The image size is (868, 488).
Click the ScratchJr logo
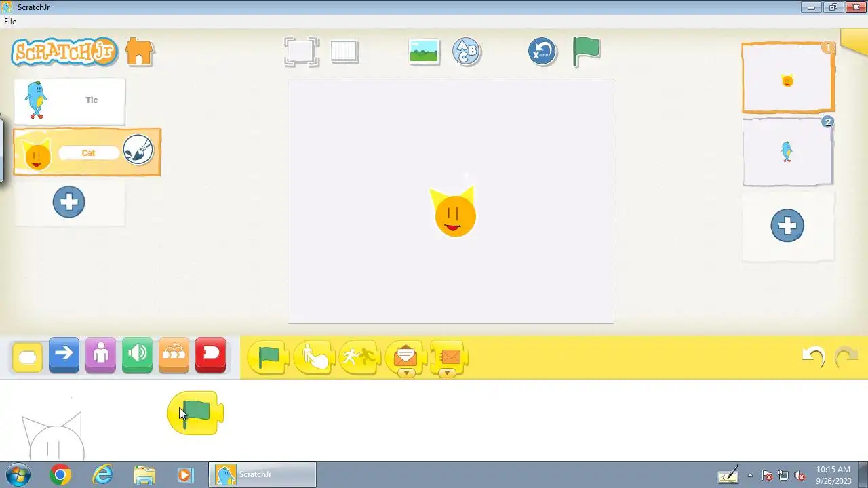tap(64, 52)
